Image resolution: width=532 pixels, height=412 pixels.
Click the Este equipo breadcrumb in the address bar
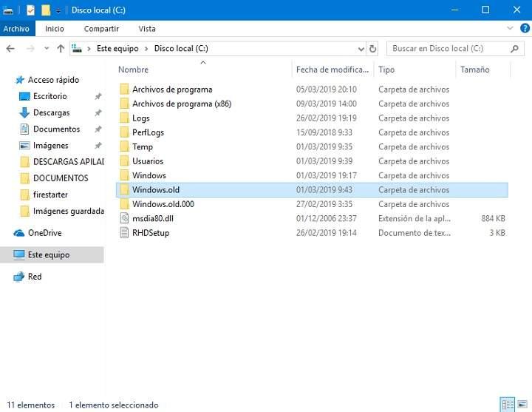click(117, 49)
